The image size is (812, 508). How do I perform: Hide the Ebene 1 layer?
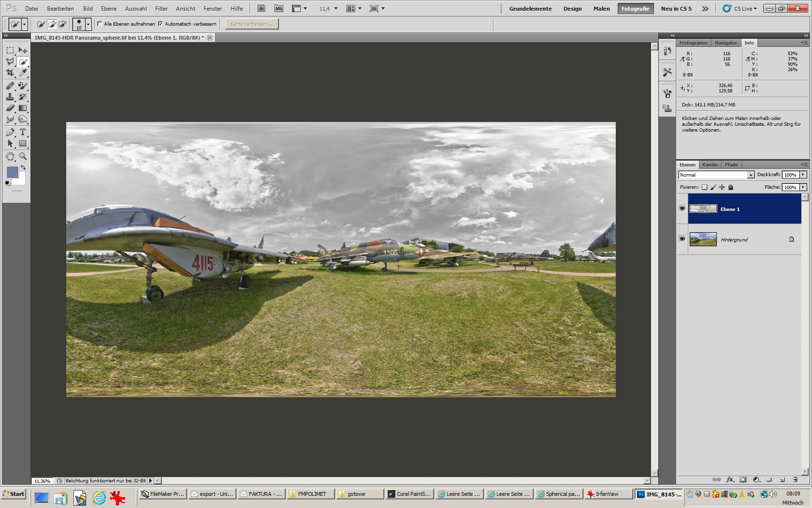tap(682, 209)
